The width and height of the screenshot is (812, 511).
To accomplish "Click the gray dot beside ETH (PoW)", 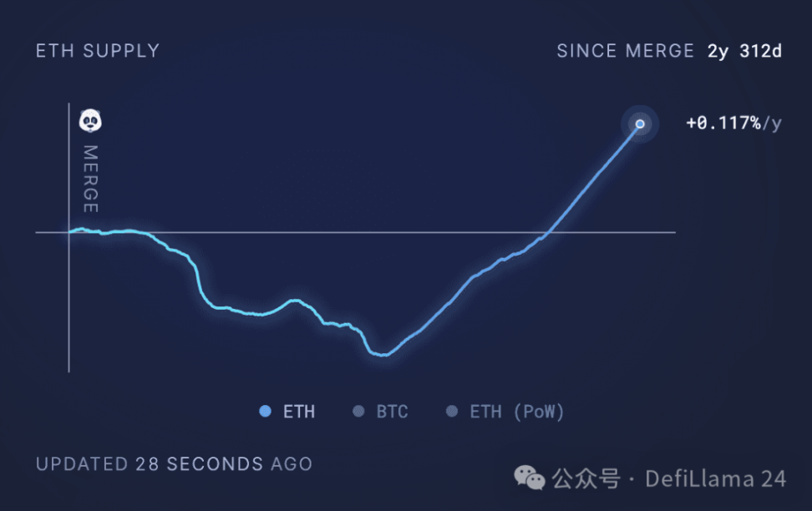I will point(453,411).
